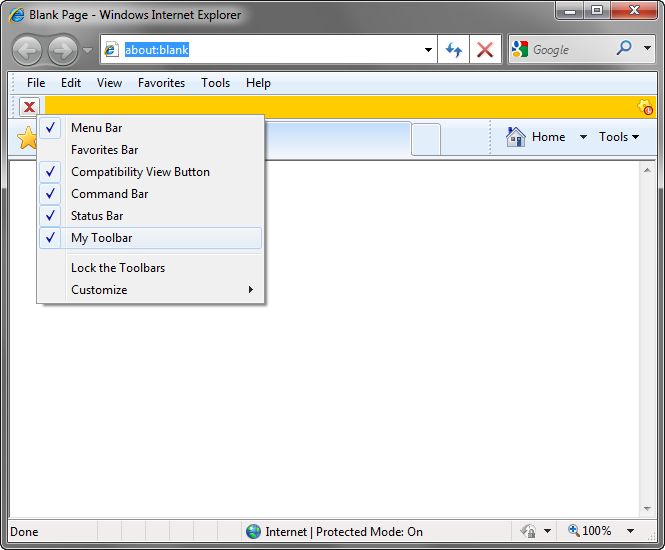Expand the address bar history dropdown
The width and height of the screenshot is (665, 550).
(x=428, y=50)
